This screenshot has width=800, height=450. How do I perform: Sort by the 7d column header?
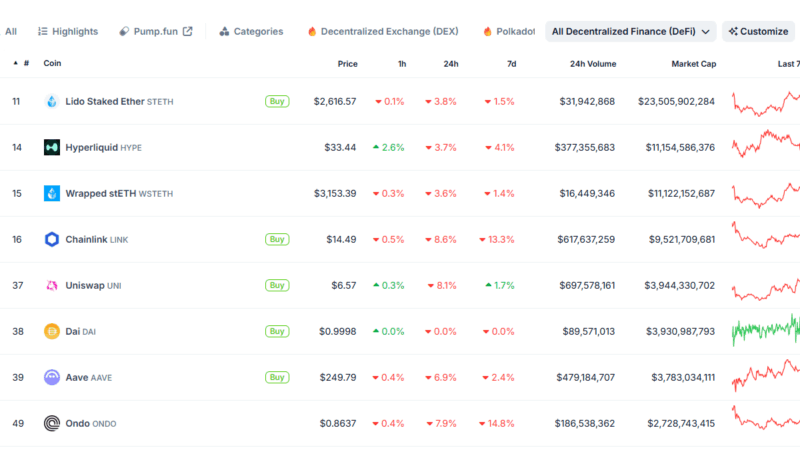(x=511, y=64)
